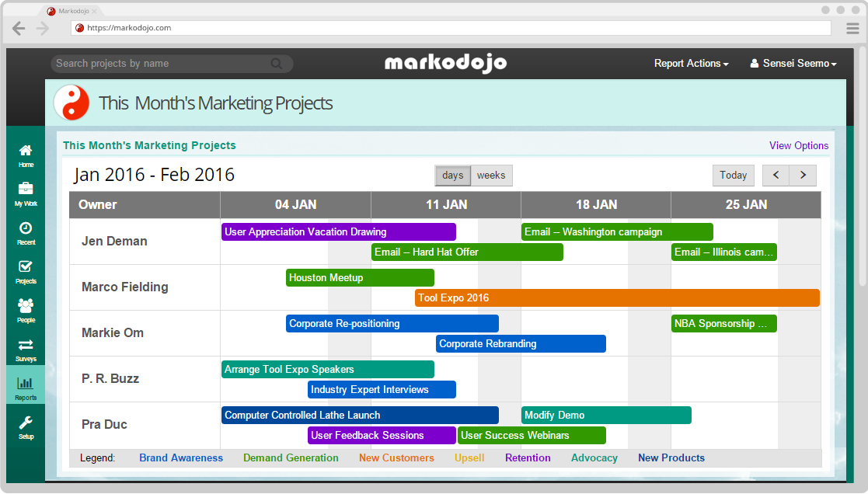Open the Sensei Seemo user menu
868x494 pixels.
793,64
